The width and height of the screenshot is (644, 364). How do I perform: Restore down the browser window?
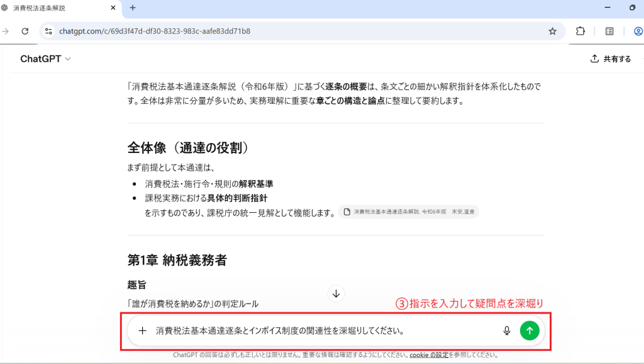click(x=632, y=8)
